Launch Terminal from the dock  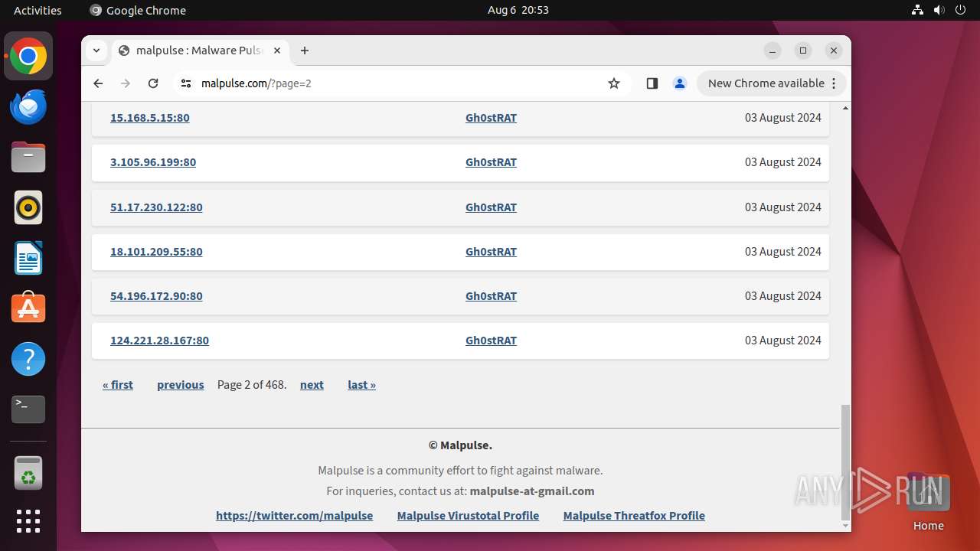coord(28,409)
